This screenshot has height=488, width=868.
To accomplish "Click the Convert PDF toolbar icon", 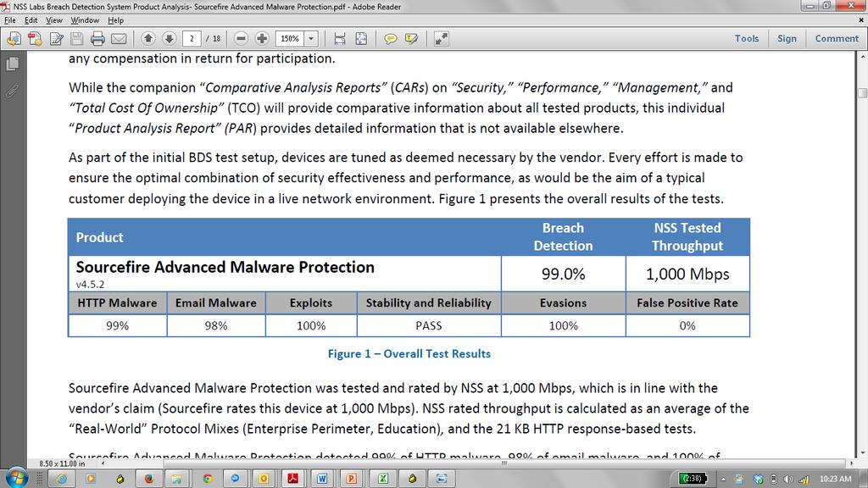I will click(x=35, y=39).
